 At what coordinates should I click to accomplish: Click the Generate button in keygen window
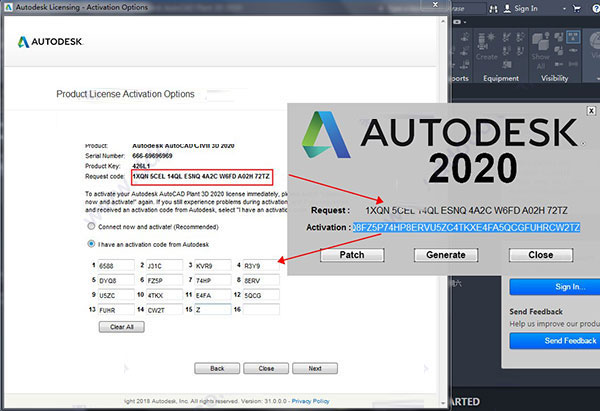click(446, 255)
